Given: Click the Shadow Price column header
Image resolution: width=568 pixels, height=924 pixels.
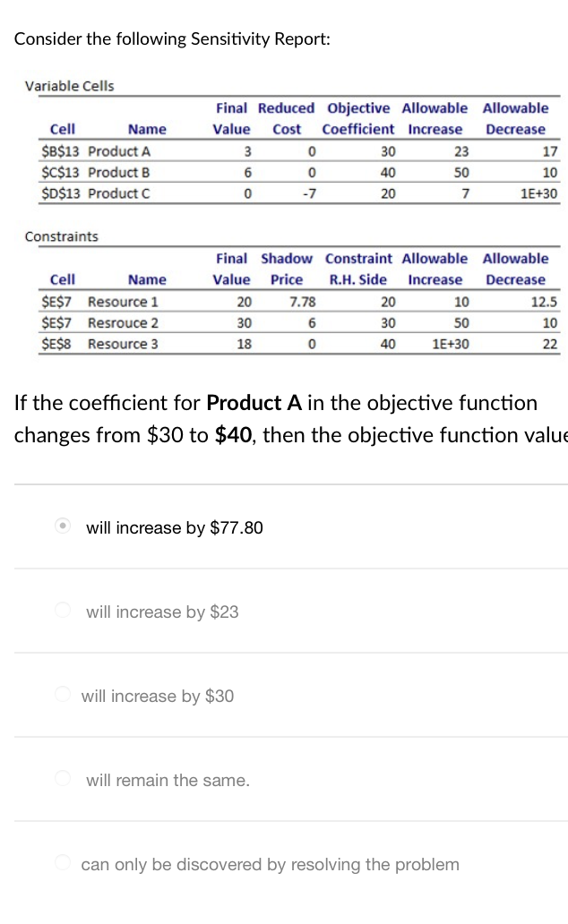Looking at the screenshot, I should click(x=286, y=269).
